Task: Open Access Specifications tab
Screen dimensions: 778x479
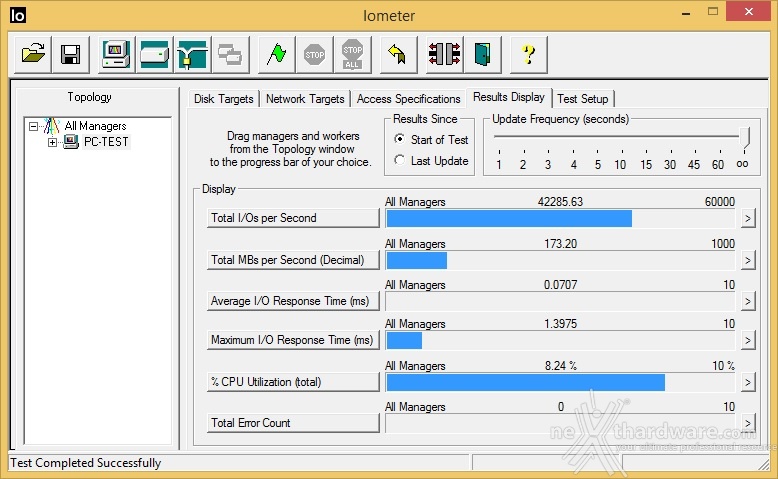Action: pos(408,99)
